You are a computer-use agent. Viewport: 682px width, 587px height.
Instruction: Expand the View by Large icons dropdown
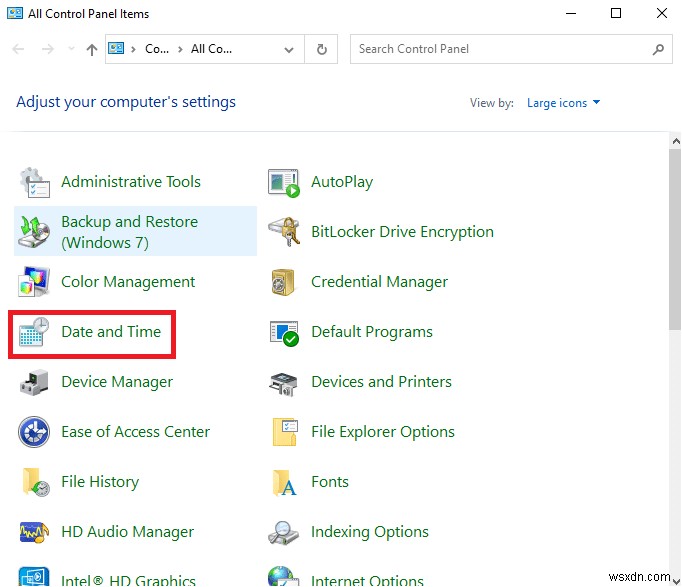tap(564, 103)
